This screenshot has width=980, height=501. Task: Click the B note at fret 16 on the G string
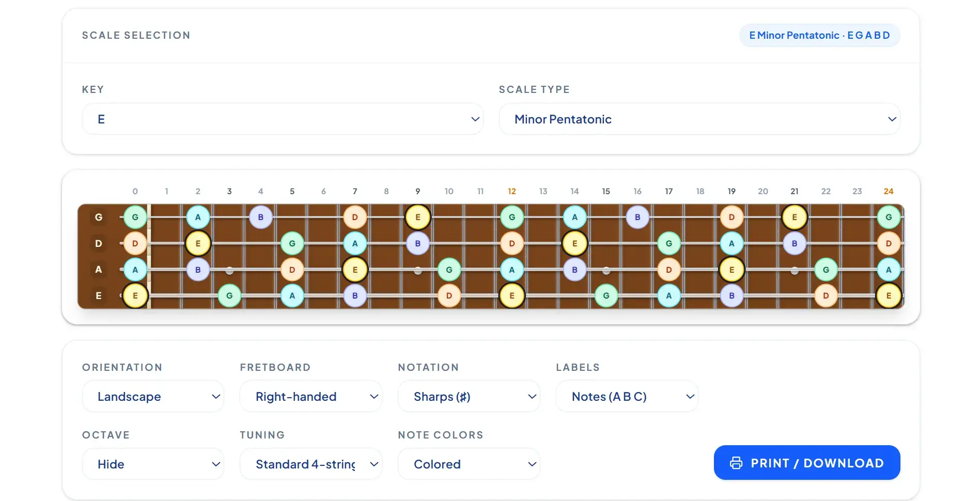(637, 217)
